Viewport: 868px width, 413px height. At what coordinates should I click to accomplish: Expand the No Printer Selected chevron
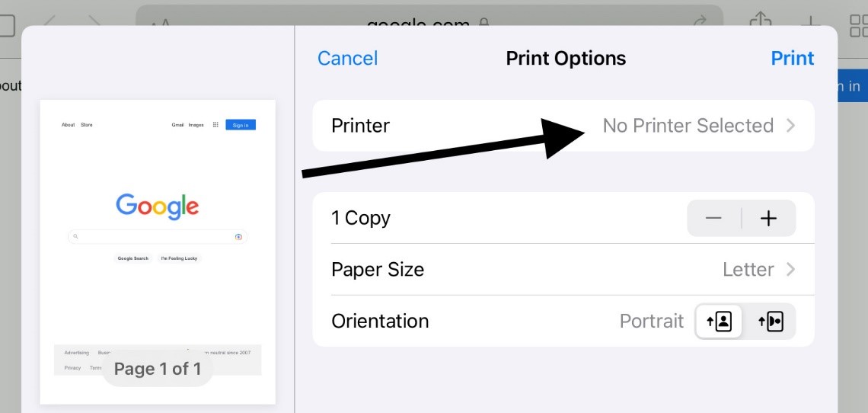(x=790, y=126)
